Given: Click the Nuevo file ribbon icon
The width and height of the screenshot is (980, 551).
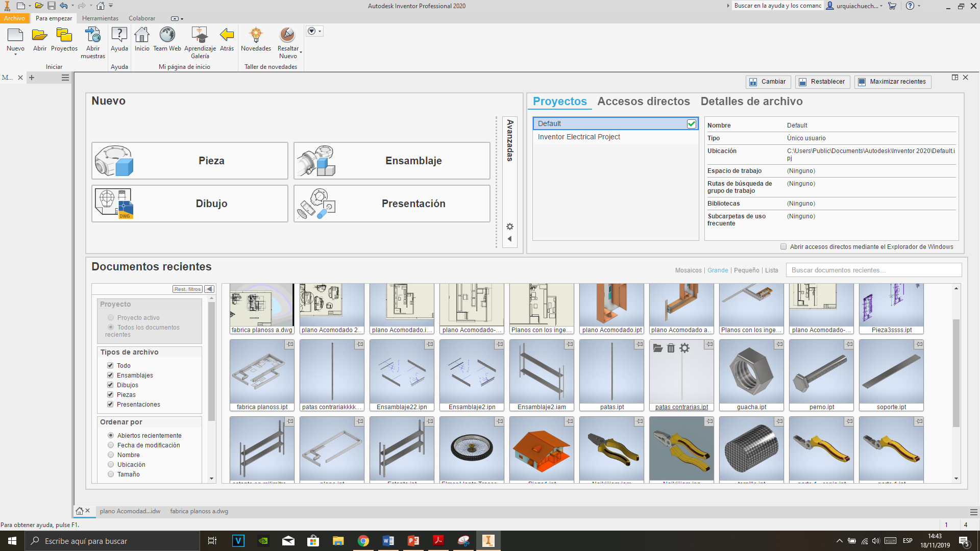Looking at the screenshot, I should [15, 35].
